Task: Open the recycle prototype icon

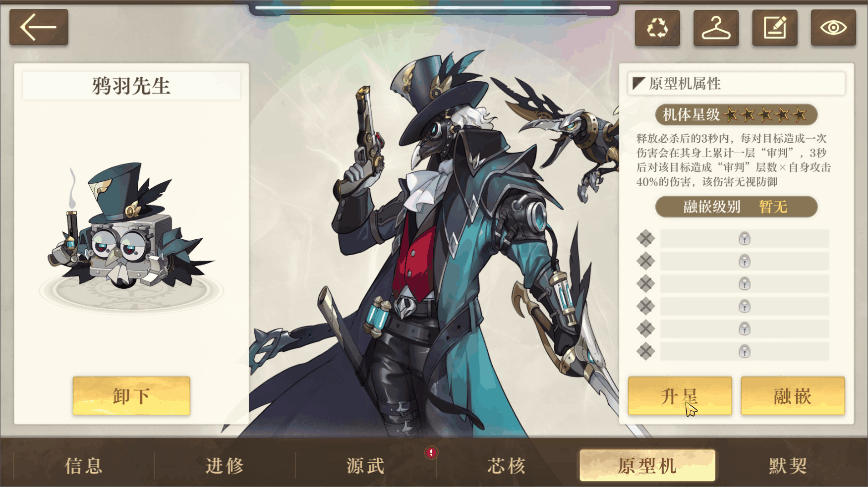Action: point(657,28)
